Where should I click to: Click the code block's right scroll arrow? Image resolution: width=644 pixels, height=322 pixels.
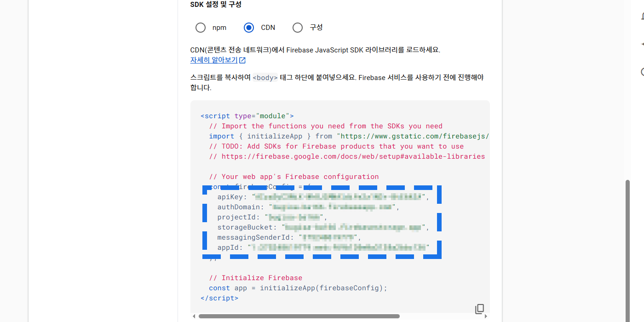[x=486, y=316]
